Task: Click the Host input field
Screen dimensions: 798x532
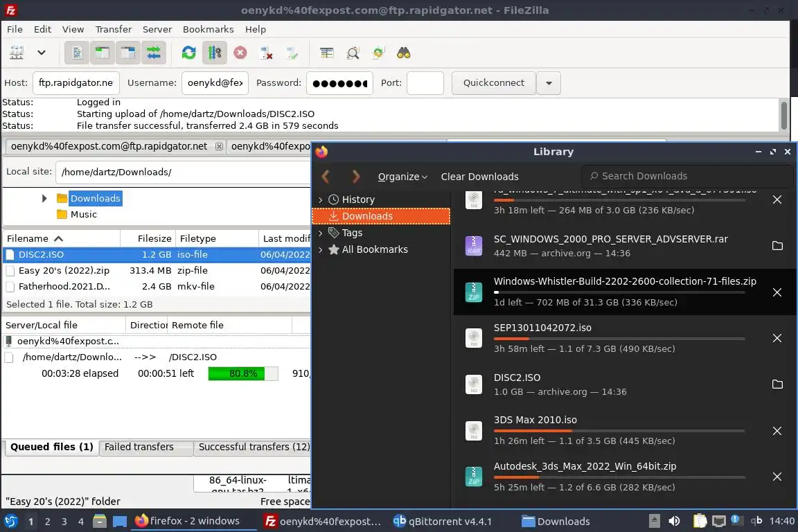Action: pos(76,82)
